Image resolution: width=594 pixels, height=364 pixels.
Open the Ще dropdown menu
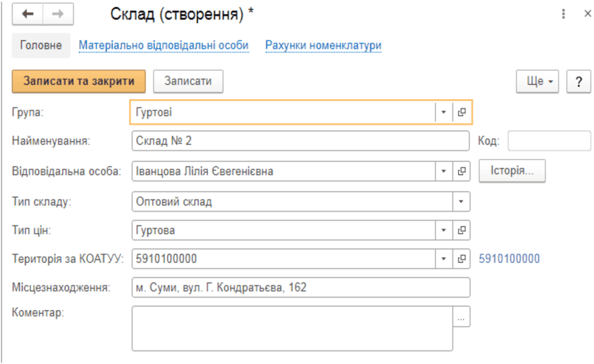tap(537, 81)
